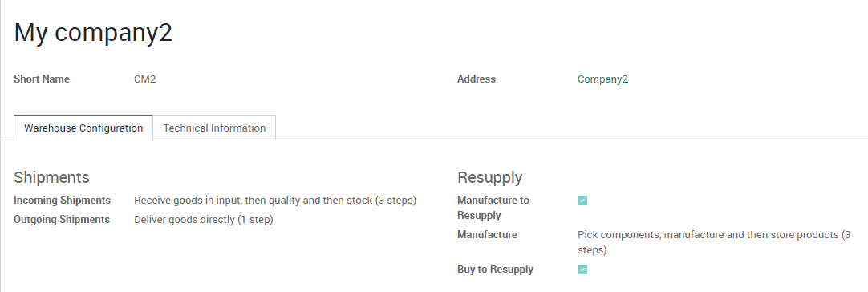The height and width of the screenshot is (292, 868).
Task: Toggle the Manufacture to Resupply checkbox
Action: coord(582,201)
